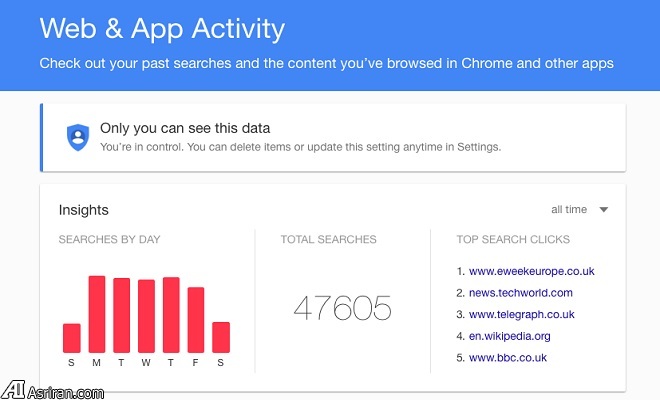
Task: Visit www.telegraph.co.uk link
Action: pos(525,314)
